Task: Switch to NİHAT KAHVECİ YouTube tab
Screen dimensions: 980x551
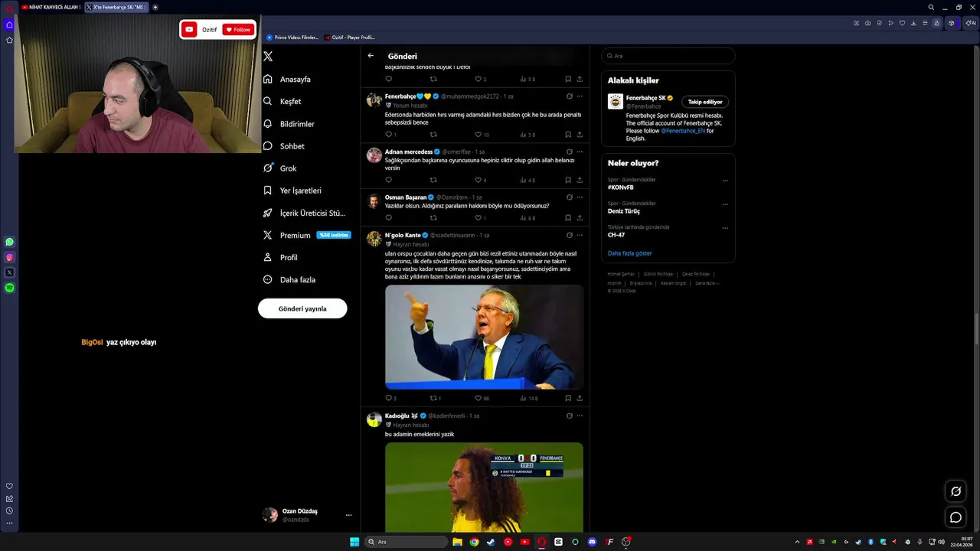Action: (x=51, y=7)
